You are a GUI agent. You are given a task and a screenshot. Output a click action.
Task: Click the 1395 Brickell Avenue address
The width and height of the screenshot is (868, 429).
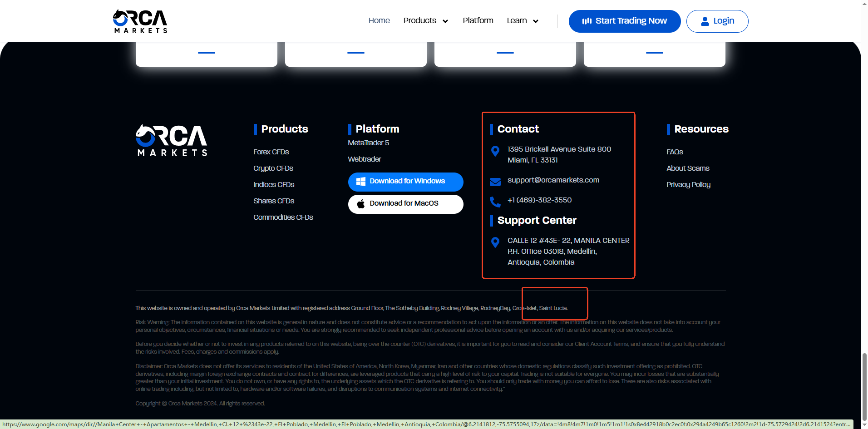pos(559,155)
